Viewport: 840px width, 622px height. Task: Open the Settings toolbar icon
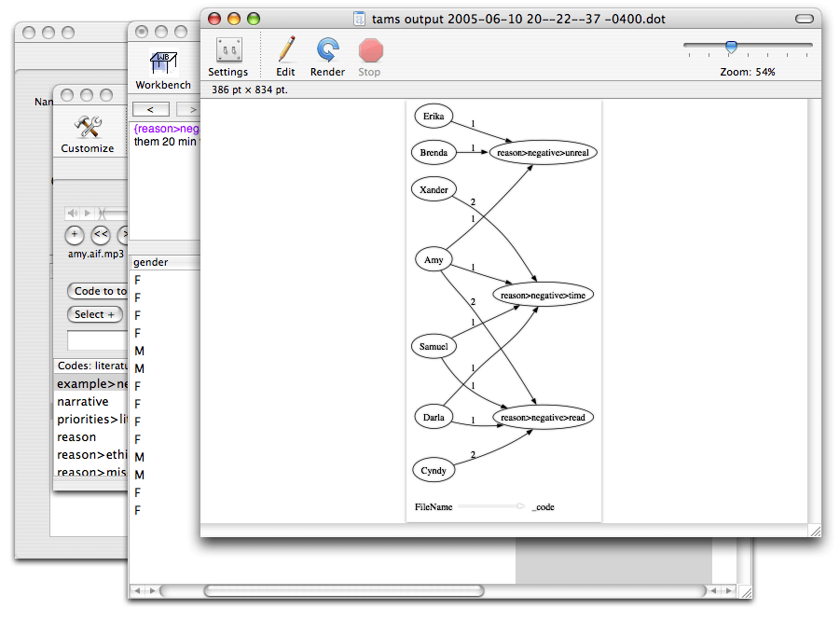[227, 50]
